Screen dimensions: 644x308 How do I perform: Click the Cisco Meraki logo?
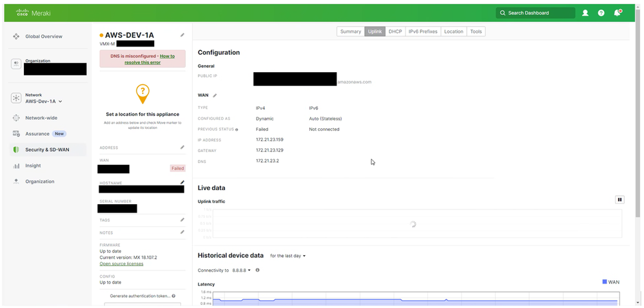click(x=34, y=13)
